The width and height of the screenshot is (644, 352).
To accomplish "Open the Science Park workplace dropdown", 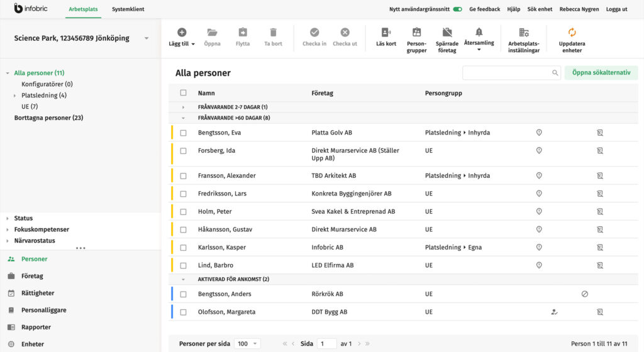I will pos(147,38).
